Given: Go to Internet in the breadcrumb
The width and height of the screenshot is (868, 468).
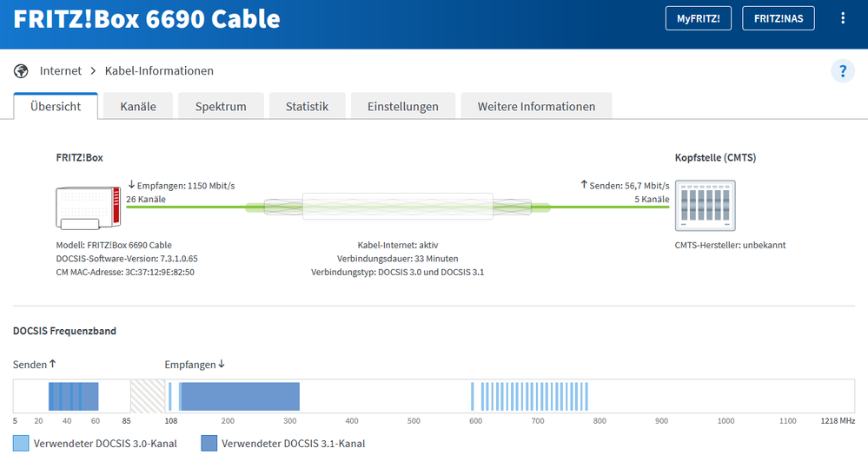Looking at the screenshot, I should [x=60, y=71].
